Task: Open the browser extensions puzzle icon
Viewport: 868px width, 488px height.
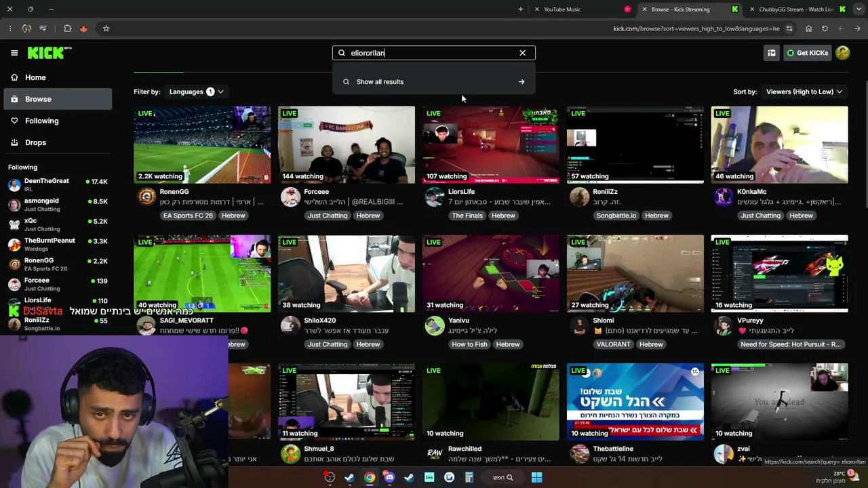Action: 67,28
